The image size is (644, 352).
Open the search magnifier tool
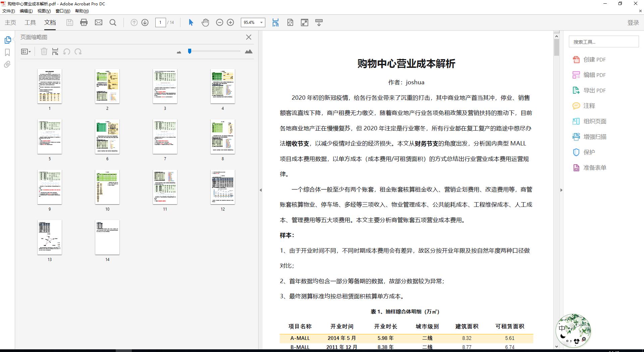(x=113, y=23)
